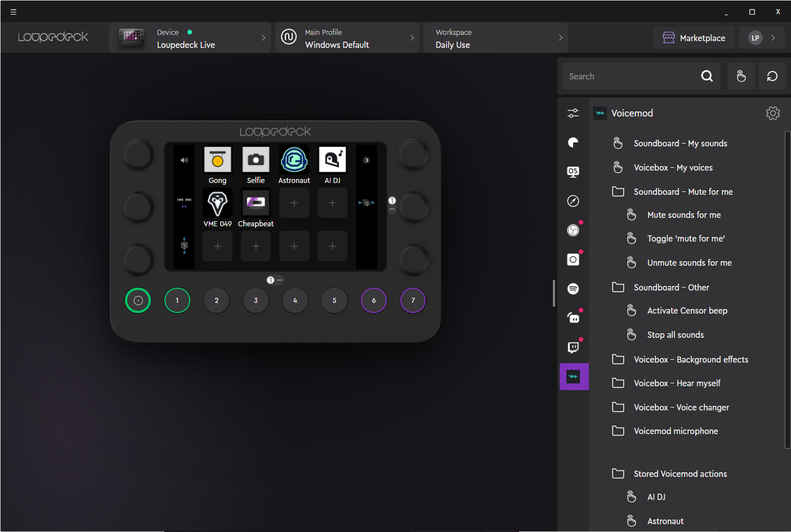Click the Voicemod action list scrollbar
This screenshot has height=532, width=791.
click(x=788, y=290)
